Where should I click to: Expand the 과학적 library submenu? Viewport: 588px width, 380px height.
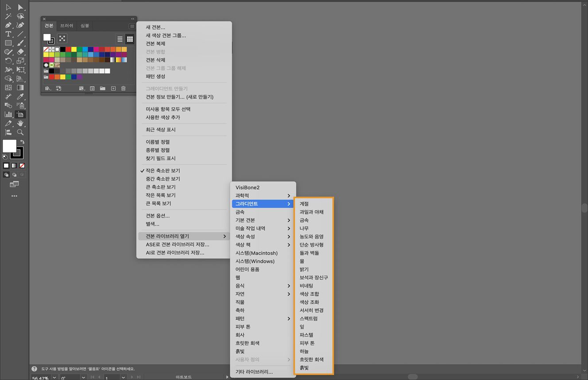click(263, 195)
